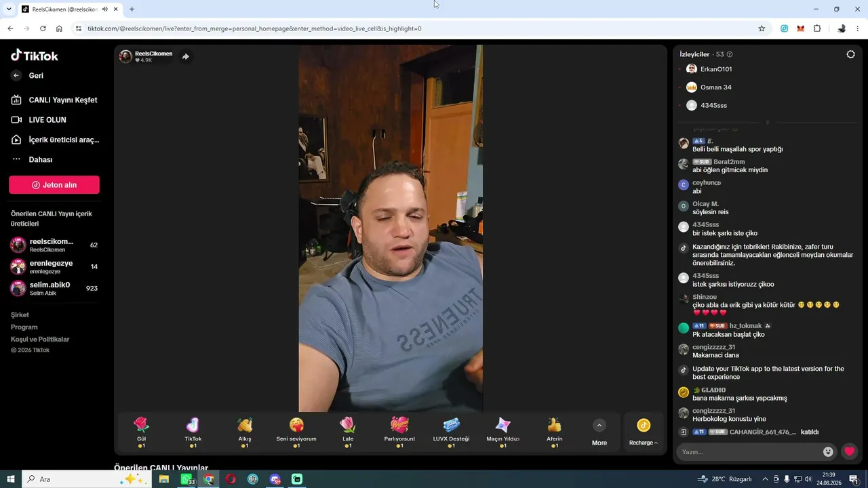868x488 pixels.
Task: Open the Koşul ve Politikalar link
Action: 40,339
